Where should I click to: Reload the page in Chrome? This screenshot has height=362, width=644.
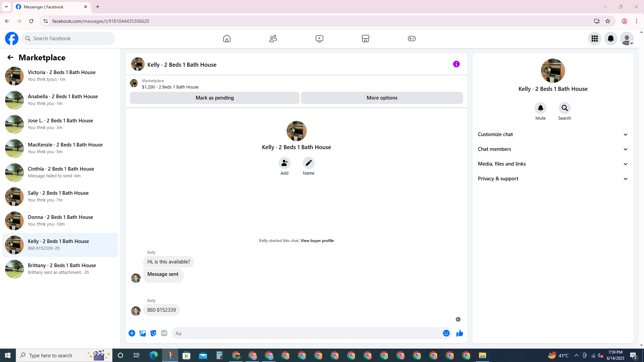31,21
